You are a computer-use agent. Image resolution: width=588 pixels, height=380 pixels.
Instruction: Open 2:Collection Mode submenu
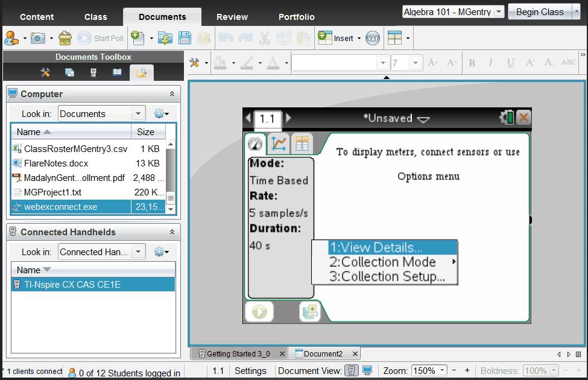pos(385,262)
